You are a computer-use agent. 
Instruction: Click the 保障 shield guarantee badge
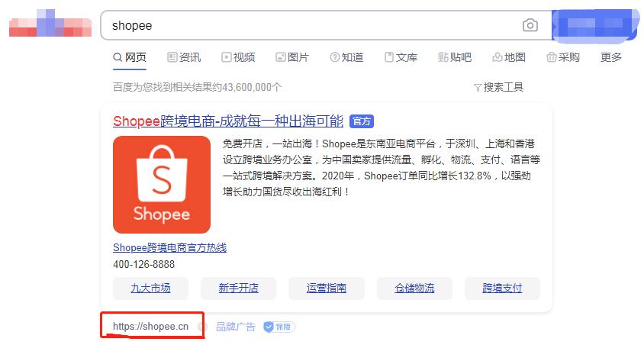coord(279,327)
